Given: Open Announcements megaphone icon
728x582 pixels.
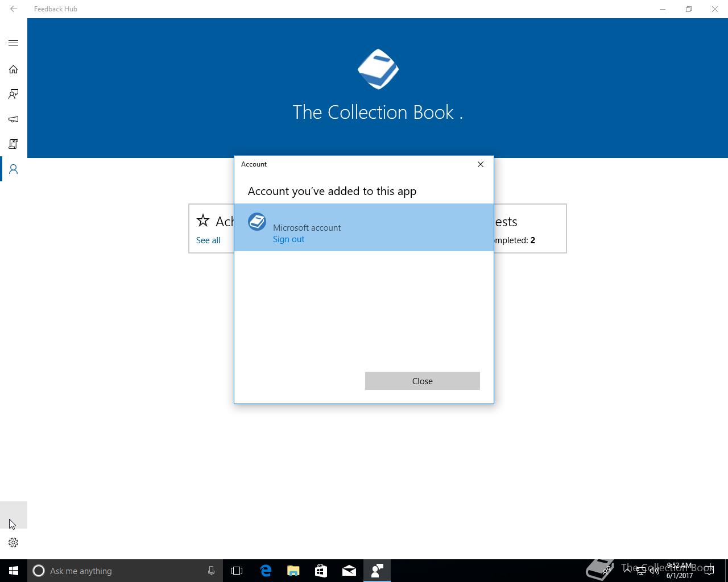Looking at the screenshot, I should [x=14, y=119].
